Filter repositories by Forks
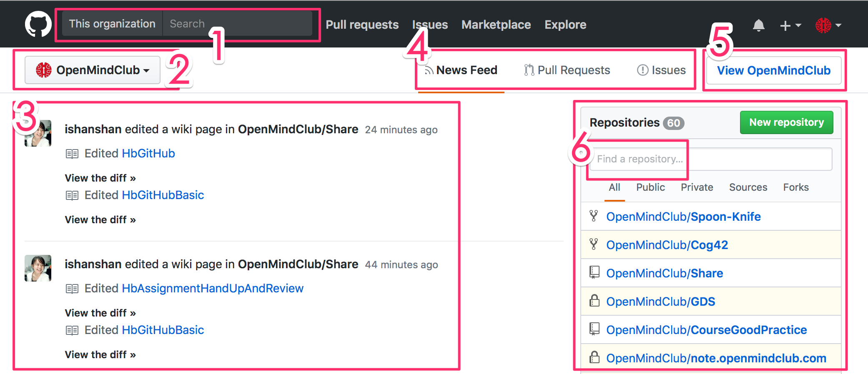 tap(796, 187)
